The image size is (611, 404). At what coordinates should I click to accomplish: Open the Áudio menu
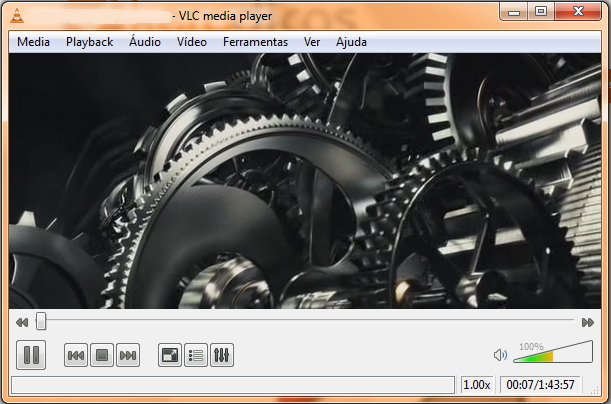tap(145, 41)
